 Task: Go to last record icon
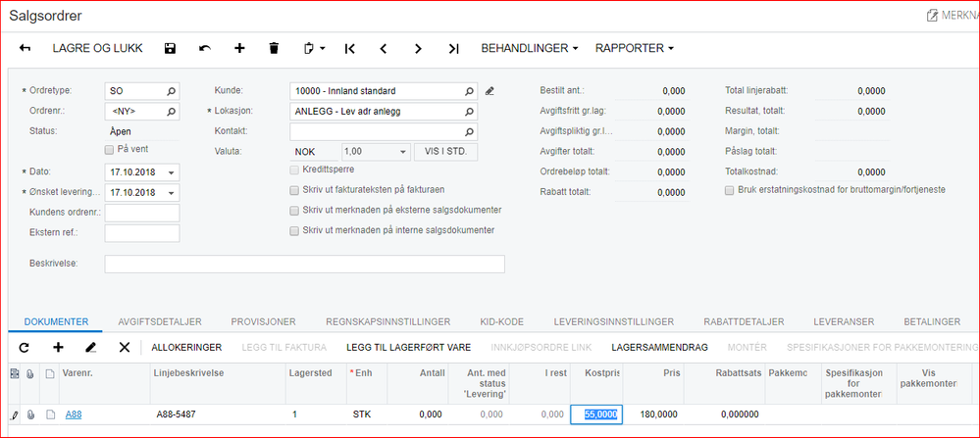pyautogui.click(x=454, y=49)
